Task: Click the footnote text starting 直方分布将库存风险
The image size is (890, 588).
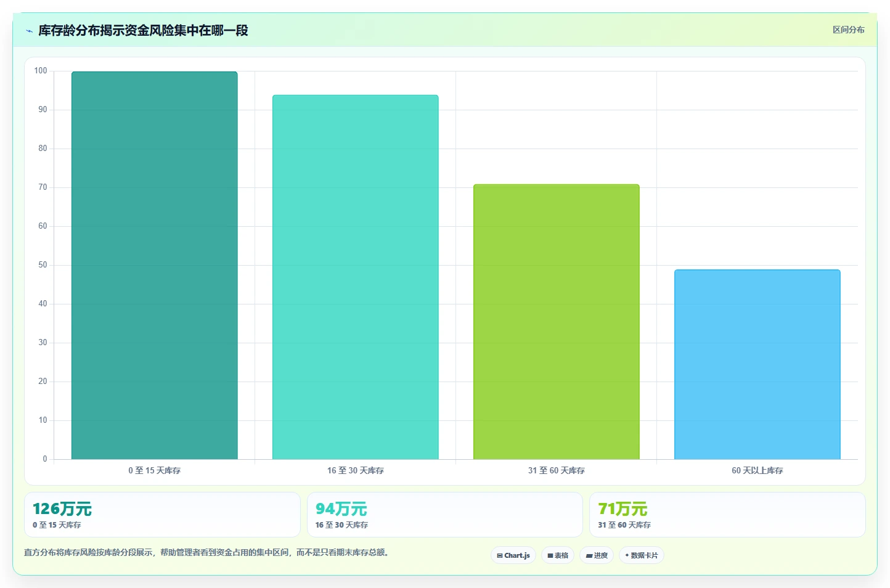Action: point(207,552)
